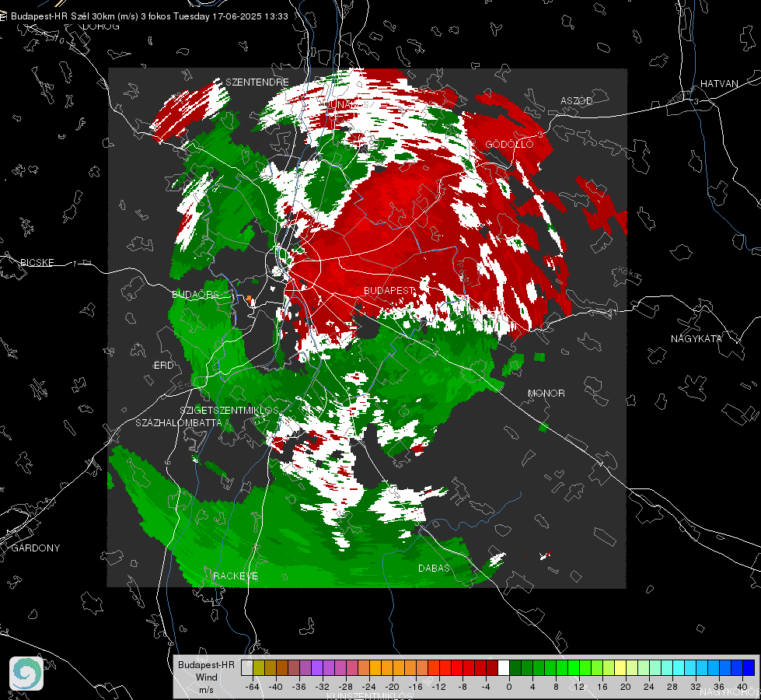The width and height of the screenshot is (761, 700).
Task: Click the 'Budapest-HR' legend label
Action: (206, 665)
